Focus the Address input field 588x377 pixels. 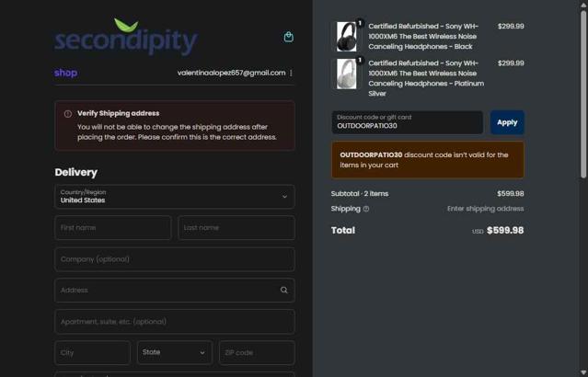pyautogui.click(x=175, y=290)
